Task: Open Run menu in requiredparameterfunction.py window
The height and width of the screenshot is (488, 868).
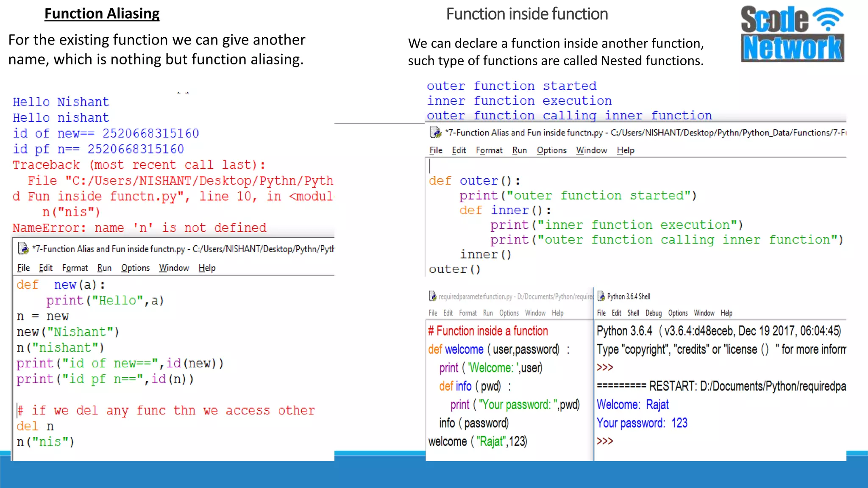Action: (x=488, y=313)
